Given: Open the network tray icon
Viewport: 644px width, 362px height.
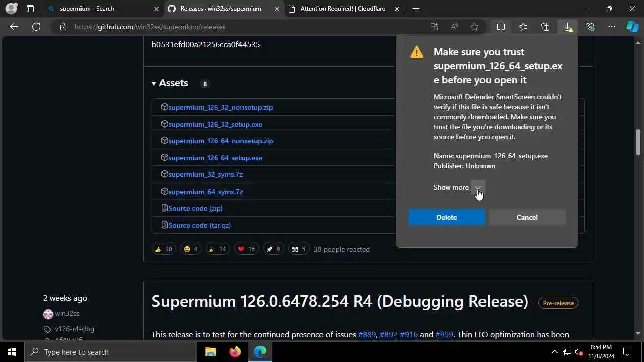Looking at the screenshot, I should tap(567, 352).
